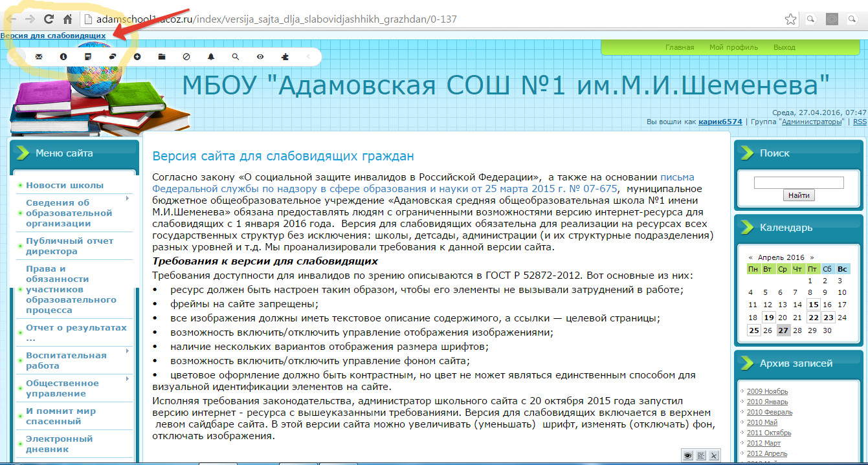This screenshot has height=465, width=868.
Task: Select April 23 in the calendar
Action: click(828, 318)
